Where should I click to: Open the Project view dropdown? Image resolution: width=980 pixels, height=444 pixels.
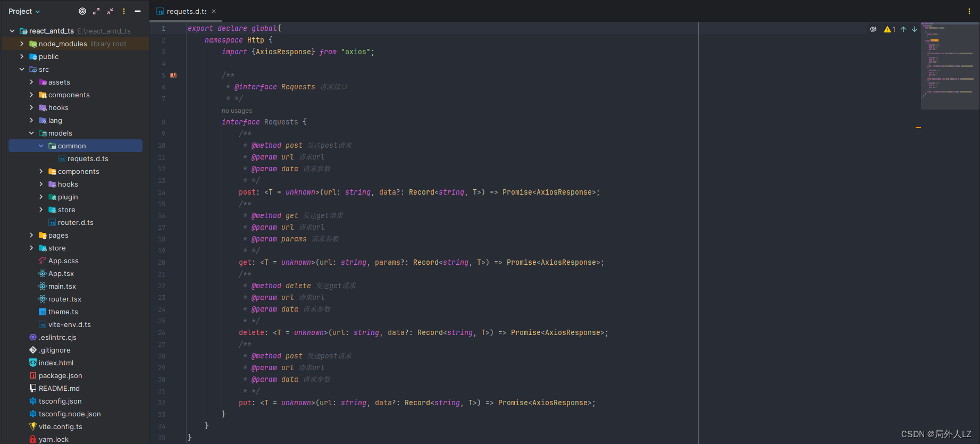tap(24, 11)
